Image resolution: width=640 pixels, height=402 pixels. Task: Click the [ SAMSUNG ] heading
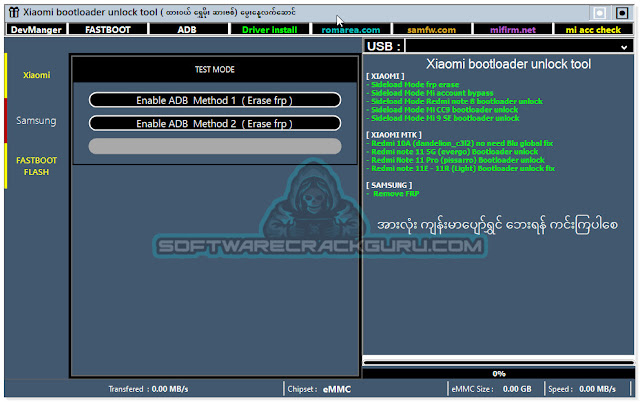point(389,185)
